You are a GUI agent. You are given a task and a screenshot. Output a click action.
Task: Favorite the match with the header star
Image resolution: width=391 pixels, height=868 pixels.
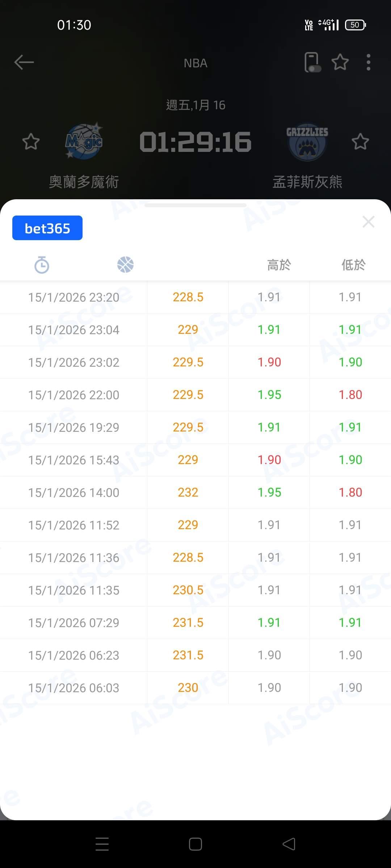pos(340,62)
